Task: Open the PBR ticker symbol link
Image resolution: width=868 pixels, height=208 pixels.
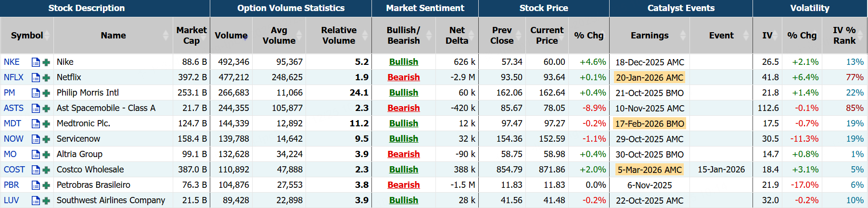Action: [12, 185]
